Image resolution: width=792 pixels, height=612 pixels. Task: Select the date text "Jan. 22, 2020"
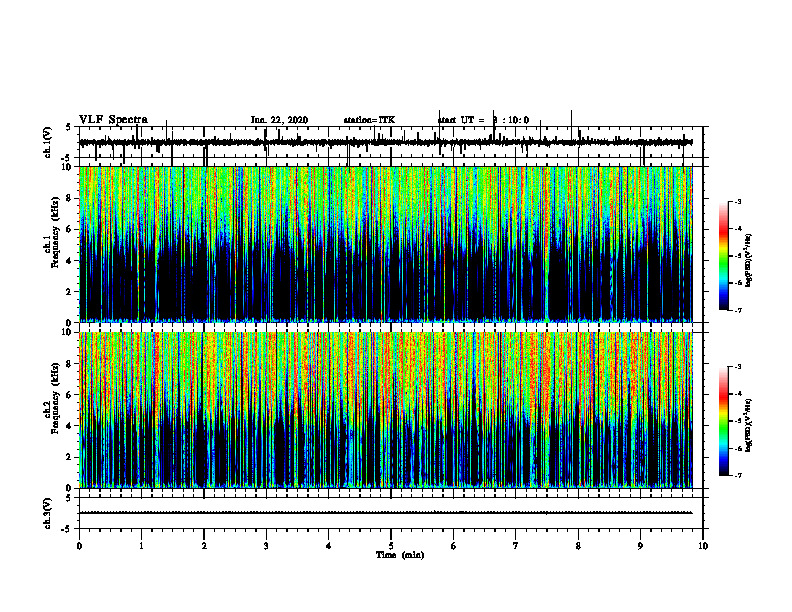tap(279, 120)
